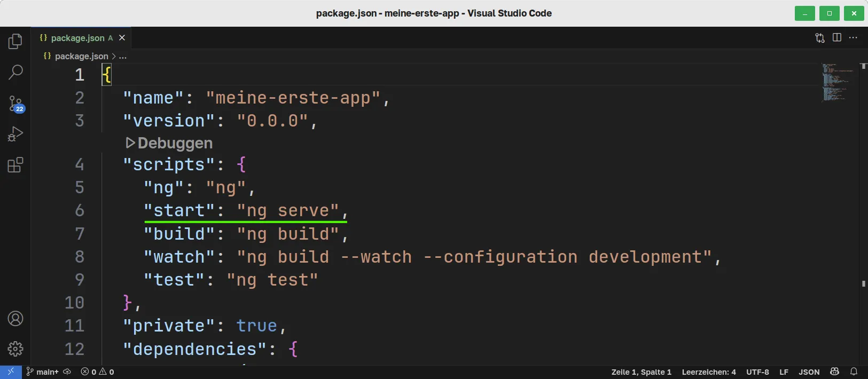Open the Copilot status icon
The height and width of the screenshot is (379, 868).
pyautogui.click(x=835, y=372)
